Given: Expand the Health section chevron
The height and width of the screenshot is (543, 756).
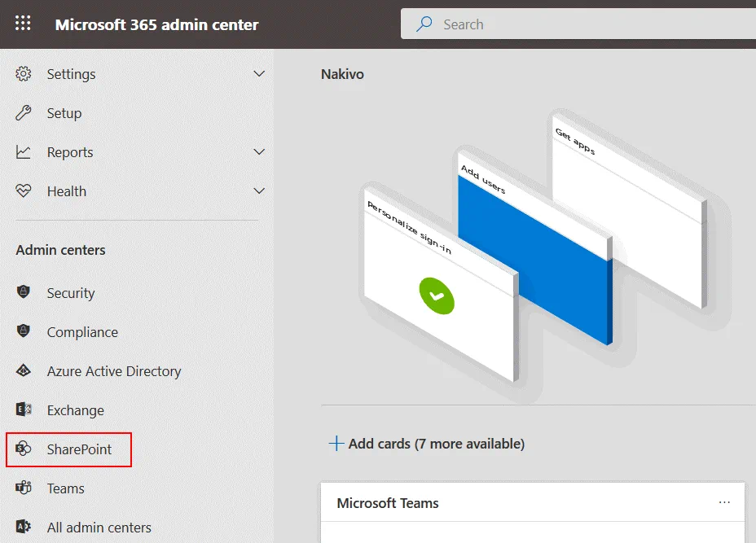Looking at the screenshot, I should [x=259, y=191].
